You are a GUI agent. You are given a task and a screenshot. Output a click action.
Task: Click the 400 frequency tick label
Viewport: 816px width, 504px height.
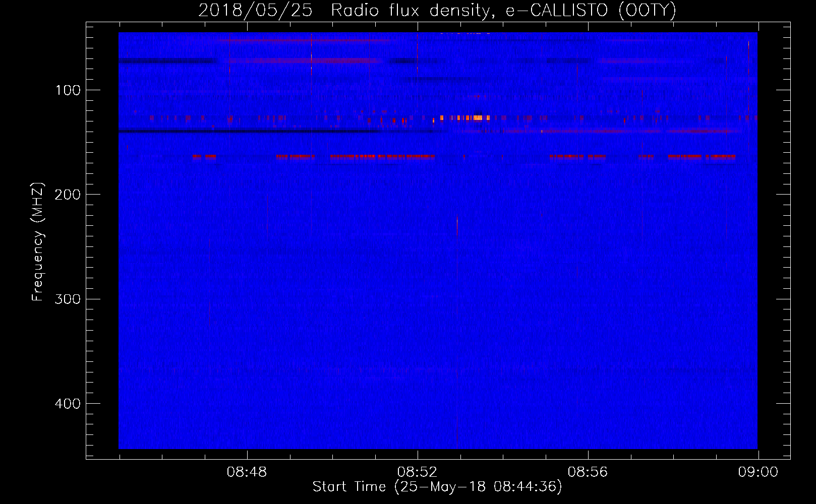pos(68,404)
